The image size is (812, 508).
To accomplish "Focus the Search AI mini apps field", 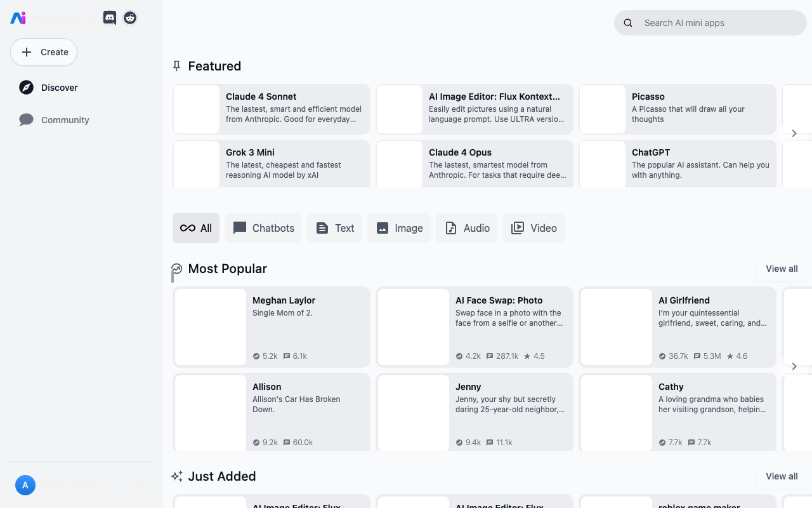I will pos(710,23).
